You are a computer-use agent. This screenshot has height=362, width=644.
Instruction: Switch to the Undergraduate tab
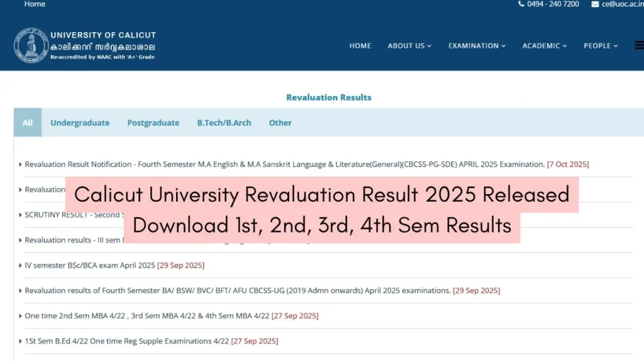pyautogui.click(x=80, y=123)
